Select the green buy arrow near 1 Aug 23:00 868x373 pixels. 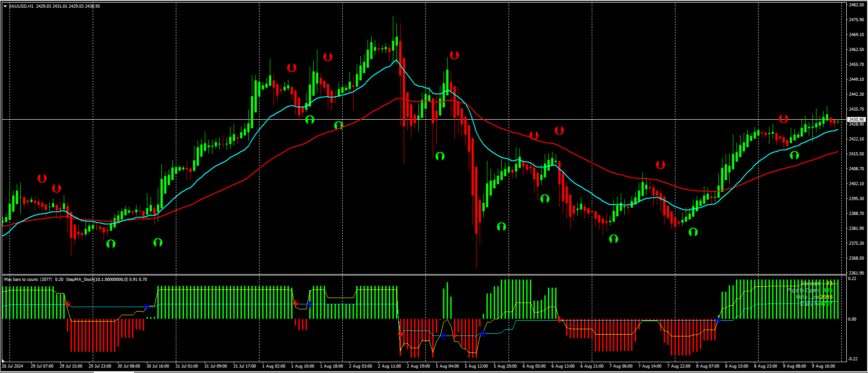339,125
